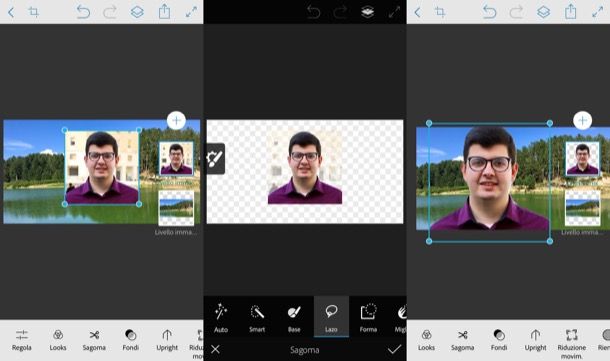Select the Smart selection tool
The height and width of the screenshot is (361, 610).
click(257, 317)
